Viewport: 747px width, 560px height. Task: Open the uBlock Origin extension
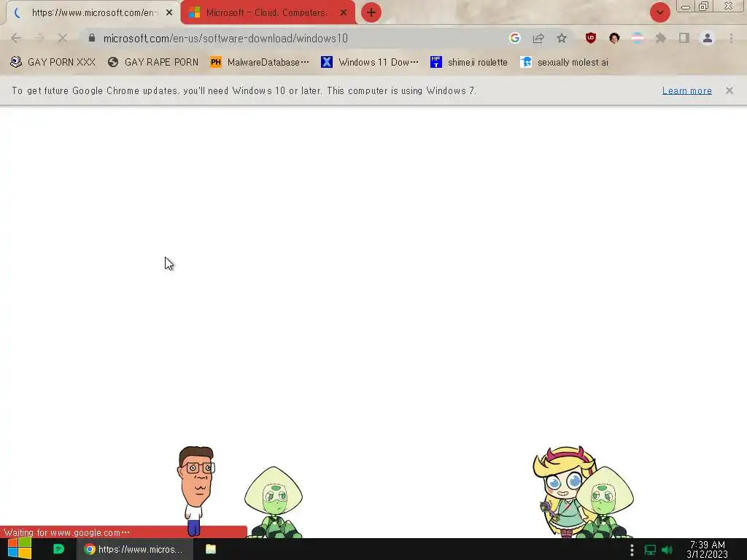[x=591, y=38]
